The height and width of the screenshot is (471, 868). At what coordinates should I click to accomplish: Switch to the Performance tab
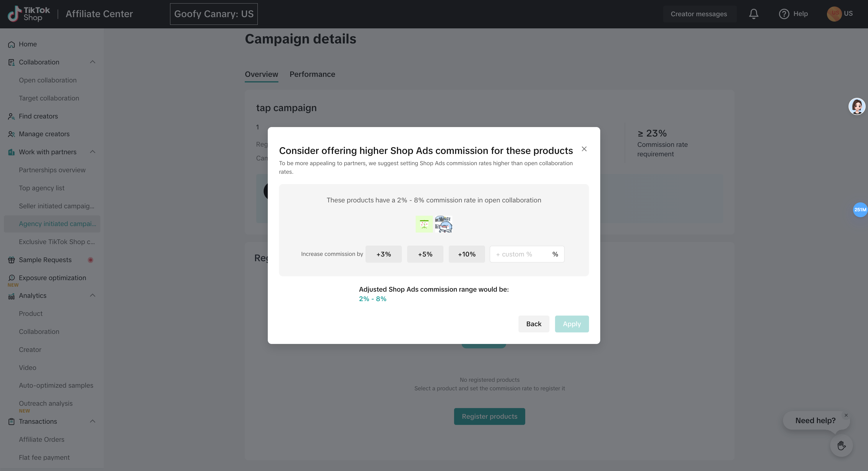[x=312, y=74]
